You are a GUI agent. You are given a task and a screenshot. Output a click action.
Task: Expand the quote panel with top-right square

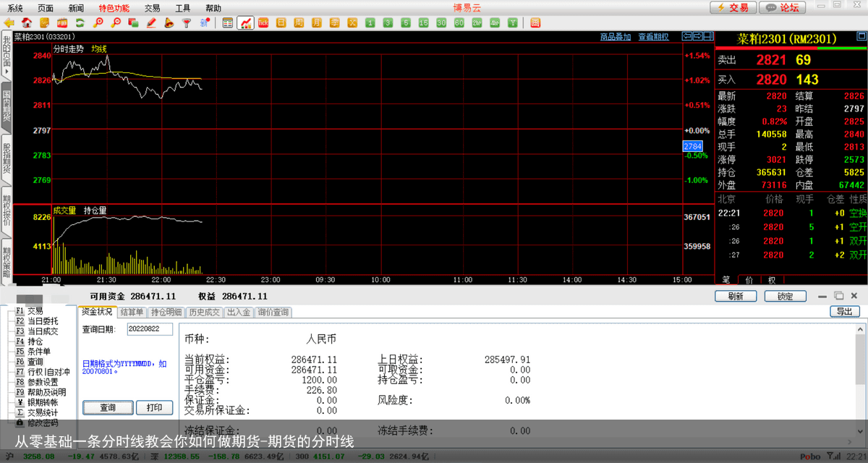(707, 36)
